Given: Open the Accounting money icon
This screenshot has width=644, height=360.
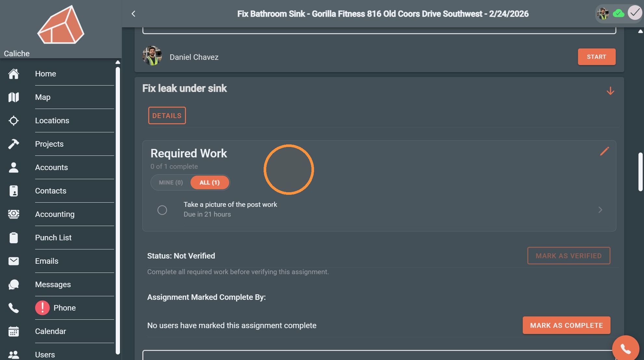Looking at the screenshot, I should [x=14, y=214].
